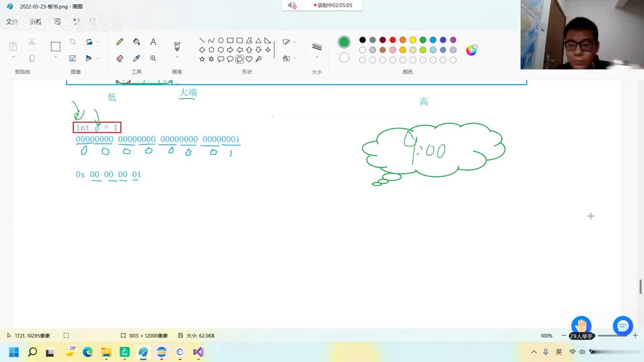
Task: Click the vertical scrollbar thumb
Action: coord(640,287)
